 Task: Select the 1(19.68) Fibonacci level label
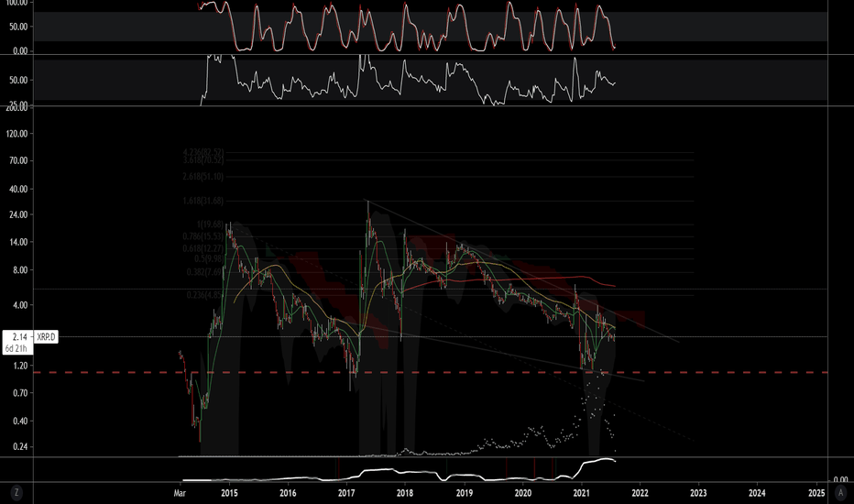[210, 224]
